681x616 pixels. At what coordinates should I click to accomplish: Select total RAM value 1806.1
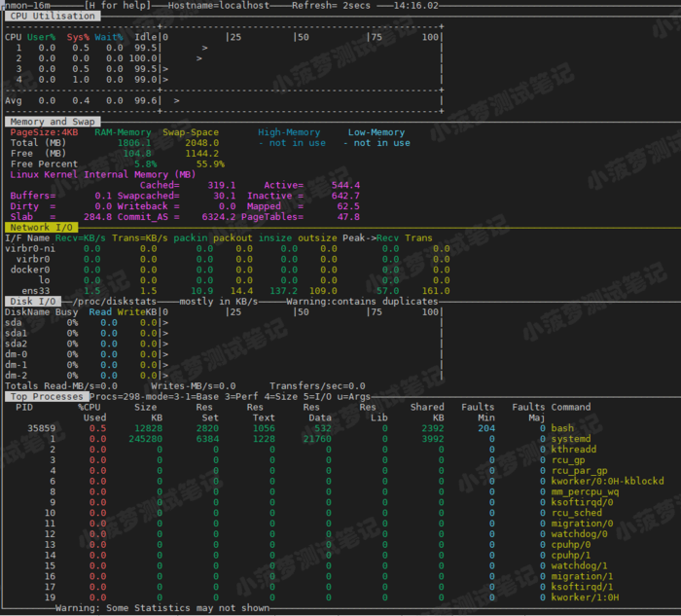click(x=134, y=143)
